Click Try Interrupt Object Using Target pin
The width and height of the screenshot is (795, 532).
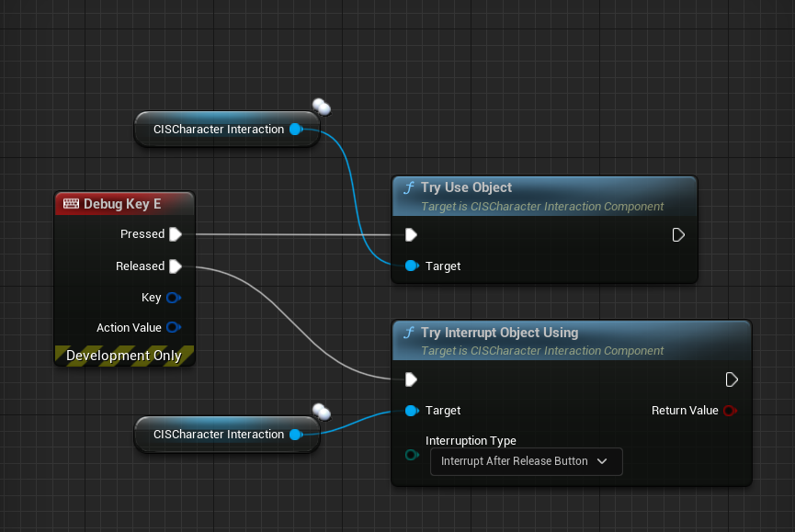[412, 411]
